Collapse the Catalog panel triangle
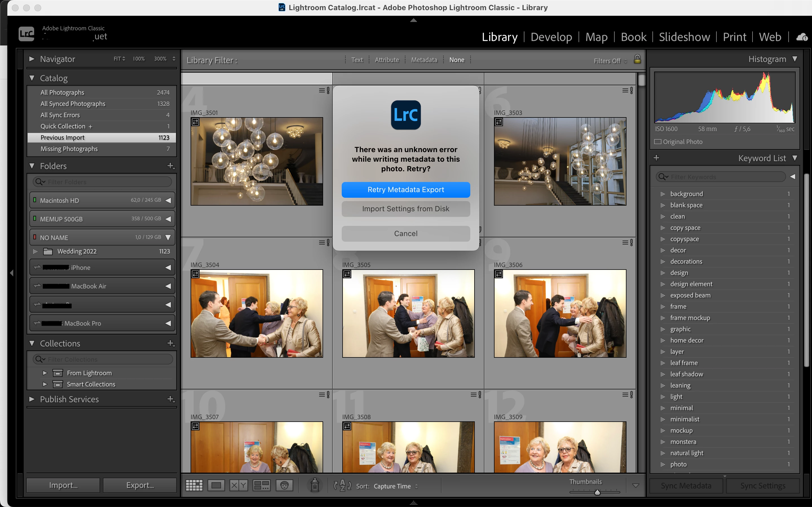Image resolution: width=812 pixels, height=507 pixels. click(x=32, y=78)
